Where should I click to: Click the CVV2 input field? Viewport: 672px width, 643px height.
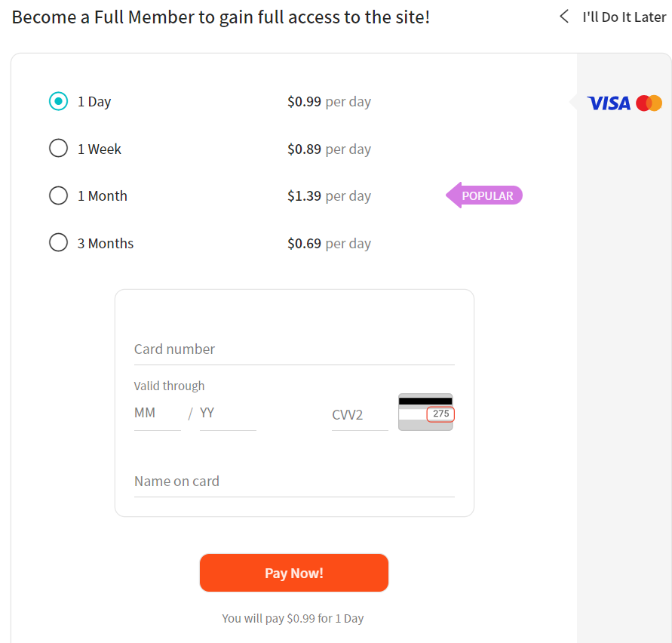[x=360, y=414]
